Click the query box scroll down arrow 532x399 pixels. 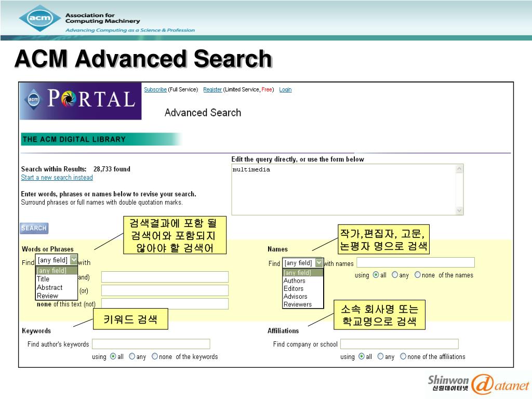click(459, 211)
